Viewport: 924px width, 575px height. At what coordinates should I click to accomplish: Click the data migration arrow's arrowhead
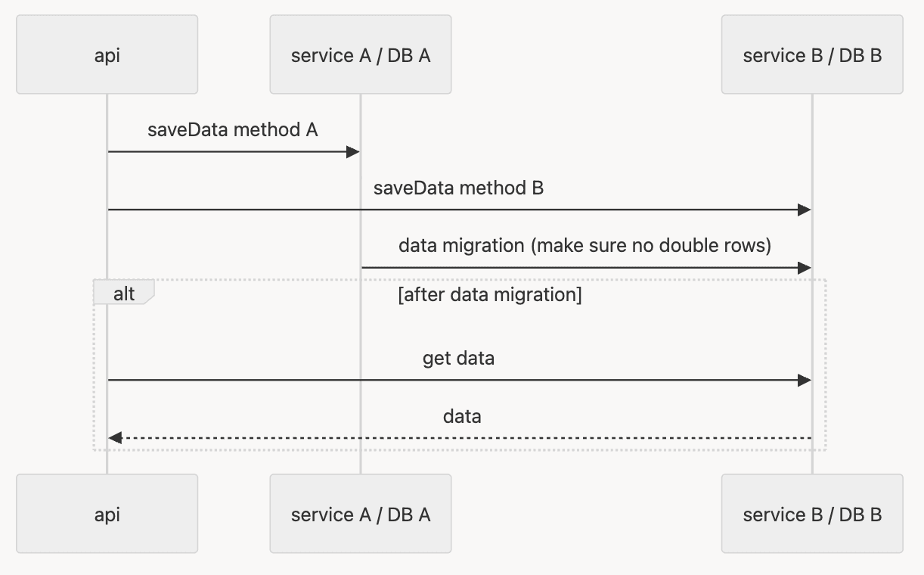(x=805, y=268)
